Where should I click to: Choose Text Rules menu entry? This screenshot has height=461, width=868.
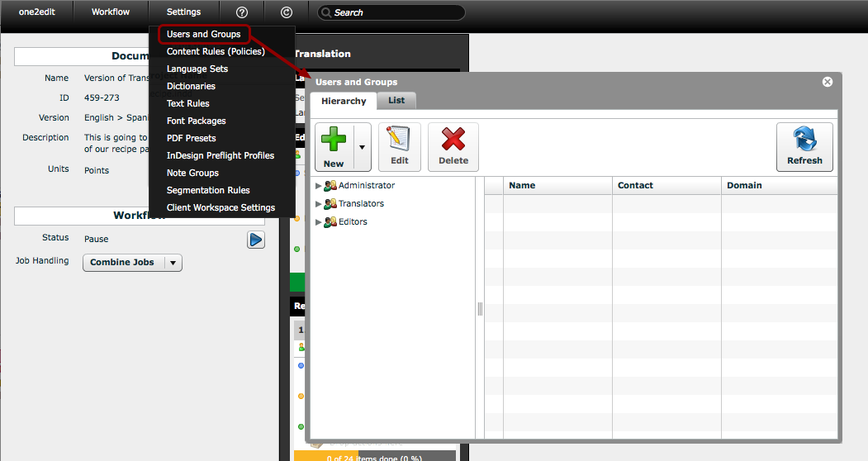pos(188,103)
